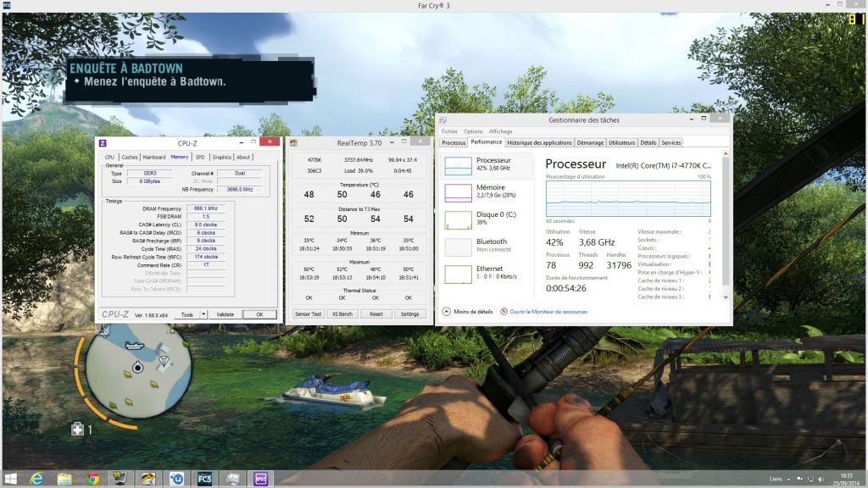Click the taskbar icon right of Uplay's neighbor FC3
The width and height of the screenshot is (868, 488).
click(x=232, y=479)
